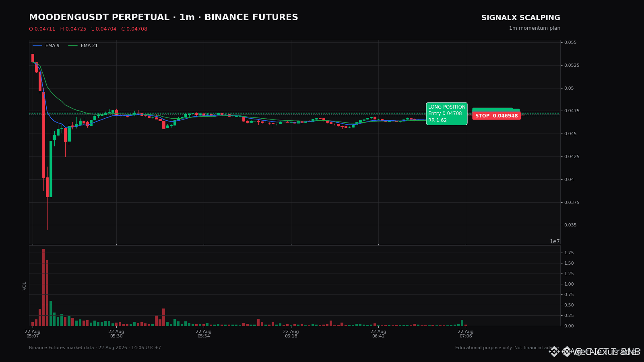This screenshot has height=362, width=644.
Task: Click the 0.04 price axis label
Action: coord(570,180)
